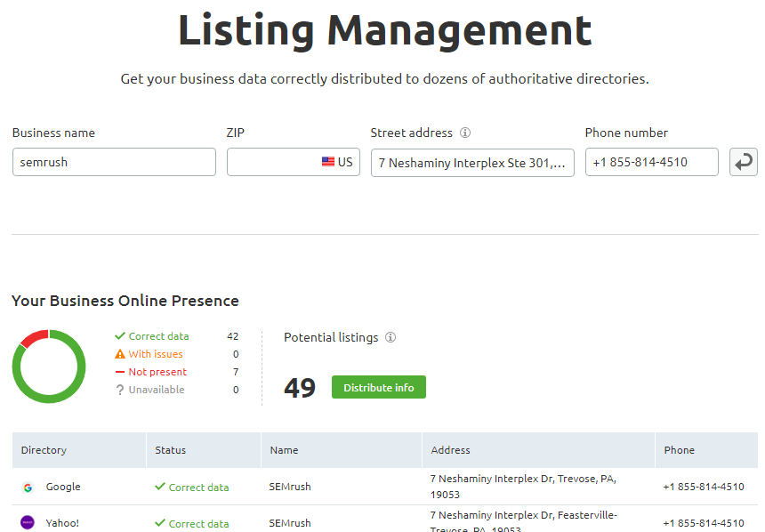Click the Phone number input field
This screenshot has height=532, width=765.
[x=651, y=162]
